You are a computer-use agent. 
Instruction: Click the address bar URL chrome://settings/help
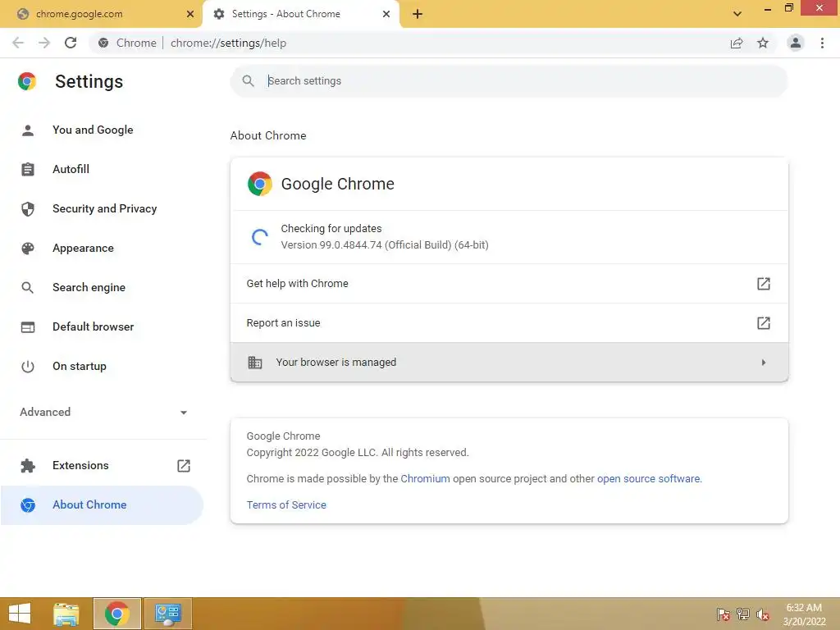[x=228, y=43]
